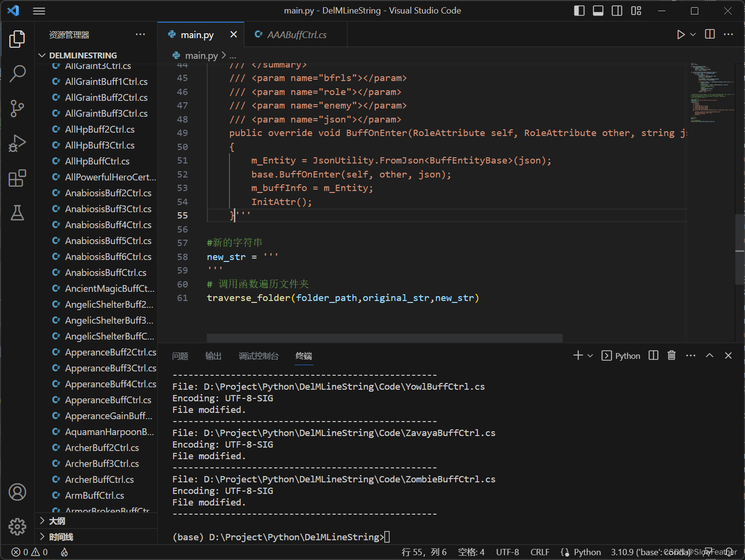Open the Customize Layout button
Image resolution: width=745 pixels, height=560 pixels.
pos(636,11)
